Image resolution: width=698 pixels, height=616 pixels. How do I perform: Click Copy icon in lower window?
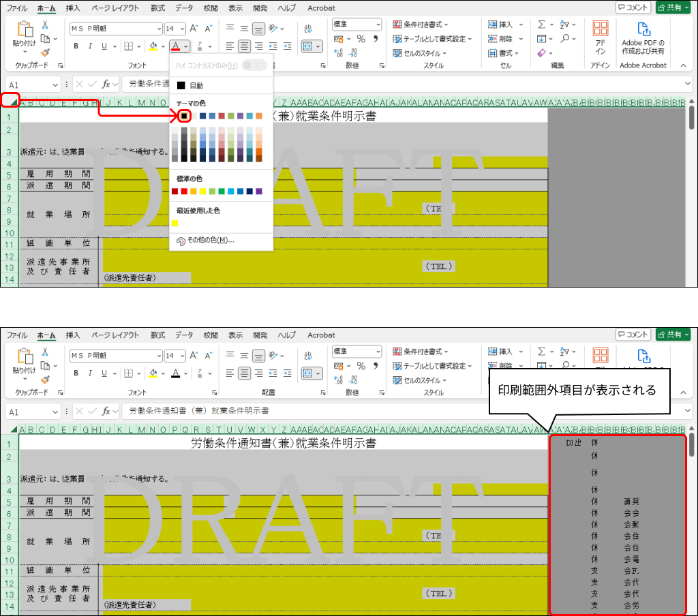point(45,366)
